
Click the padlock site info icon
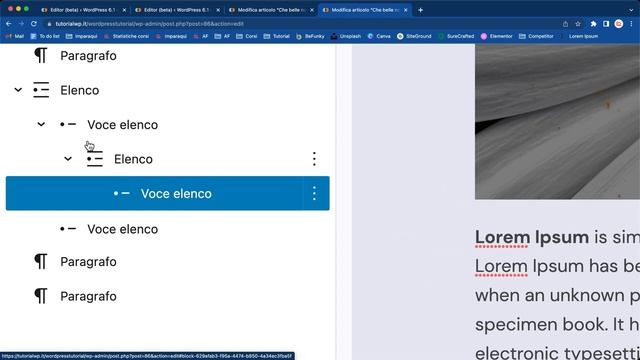tap(49, 24)
